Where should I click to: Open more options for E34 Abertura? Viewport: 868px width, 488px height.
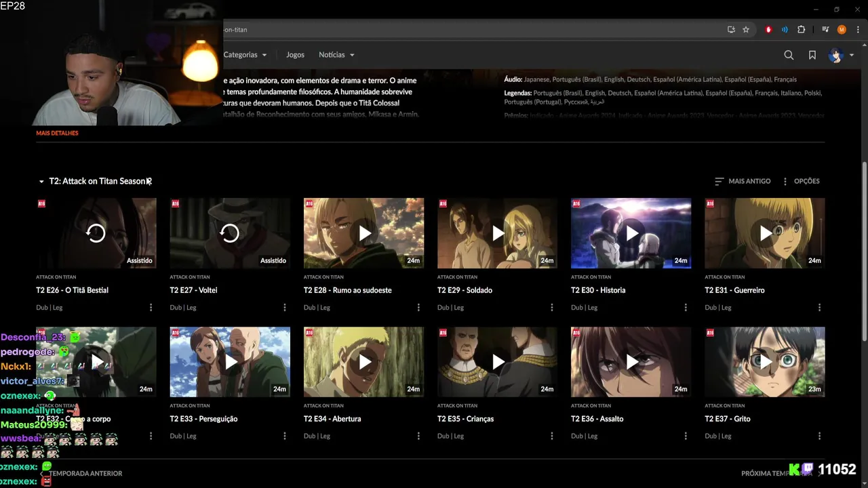click(x=418, y=436)
